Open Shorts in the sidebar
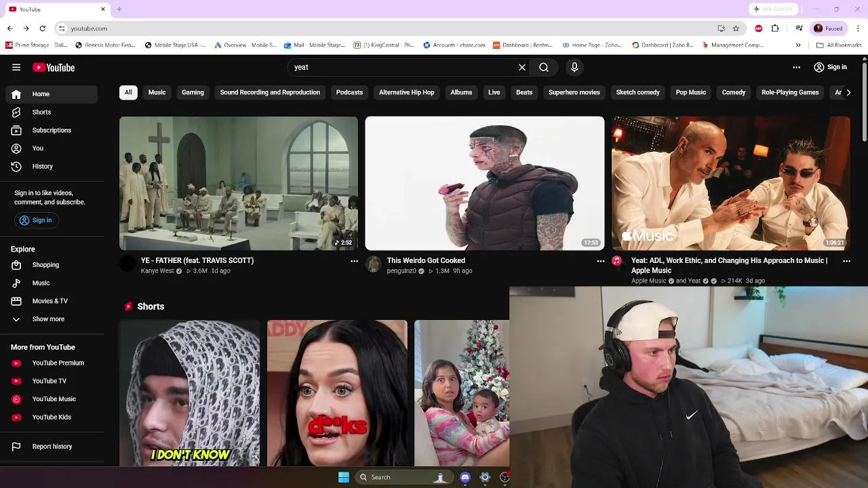 pyautogui.click(x=52, y=112)
